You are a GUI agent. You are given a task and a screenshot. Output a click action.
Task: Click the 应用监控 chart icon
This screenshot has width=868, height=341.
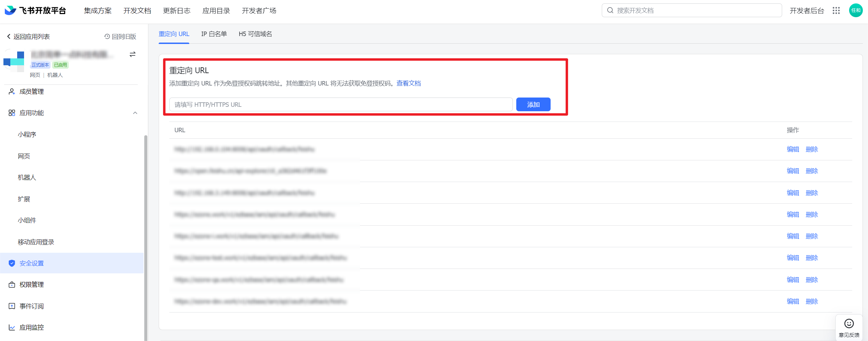12,328
